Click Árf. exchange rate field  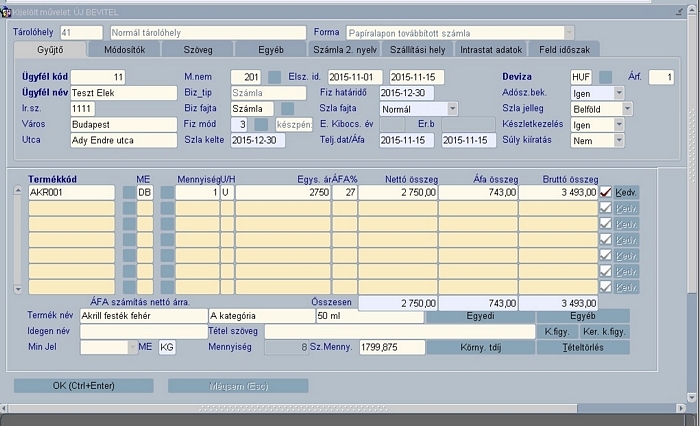click(x=661, y=77)
